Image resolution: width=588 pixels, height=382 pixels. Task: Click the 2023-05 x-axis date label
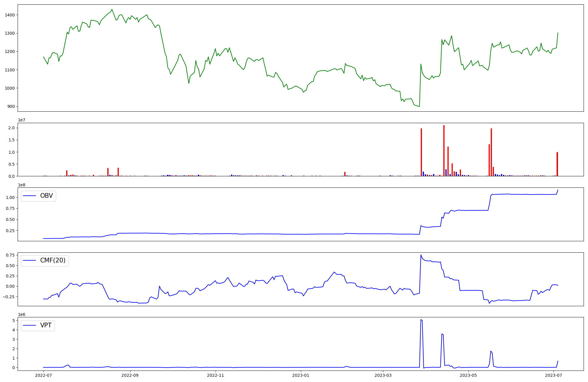pos(468,375)
